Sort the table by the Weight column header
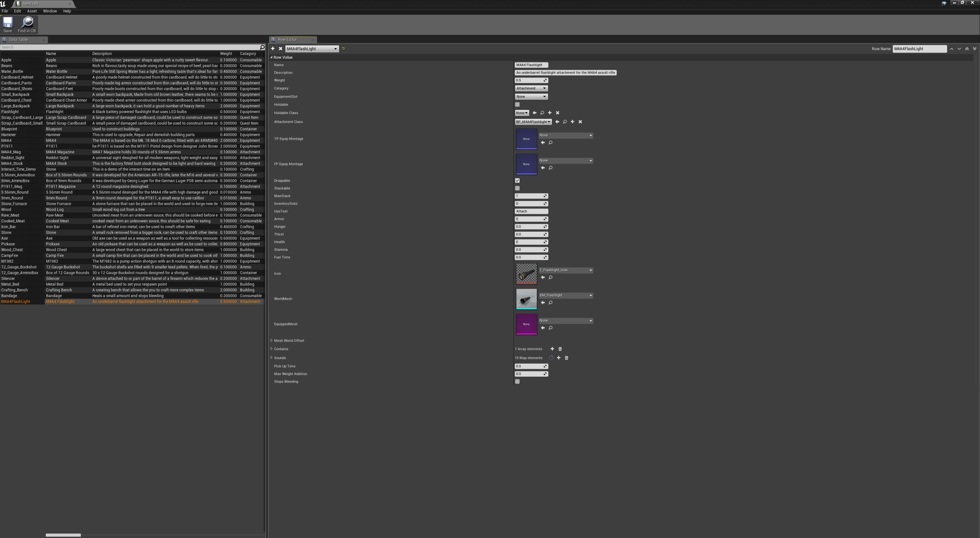Image resolution: width=980 pixels, height=538 pixels. [x=226, y=54]
